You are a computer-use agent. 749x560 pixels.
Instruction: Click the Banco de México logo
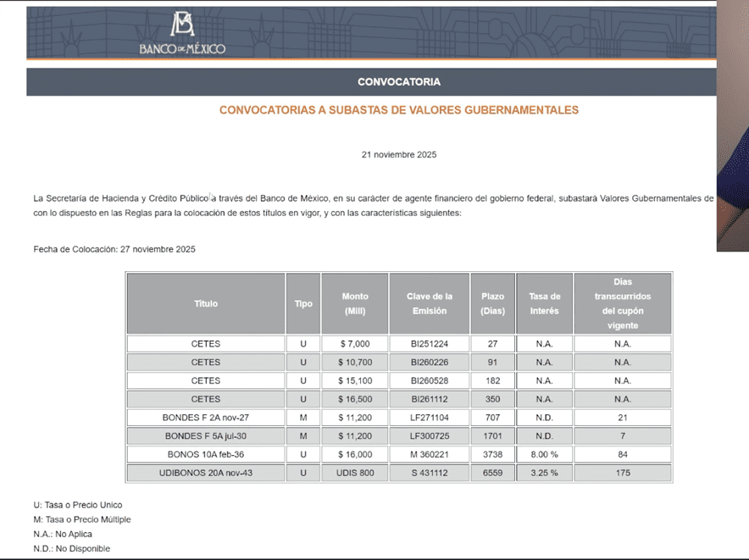point(182,34)
